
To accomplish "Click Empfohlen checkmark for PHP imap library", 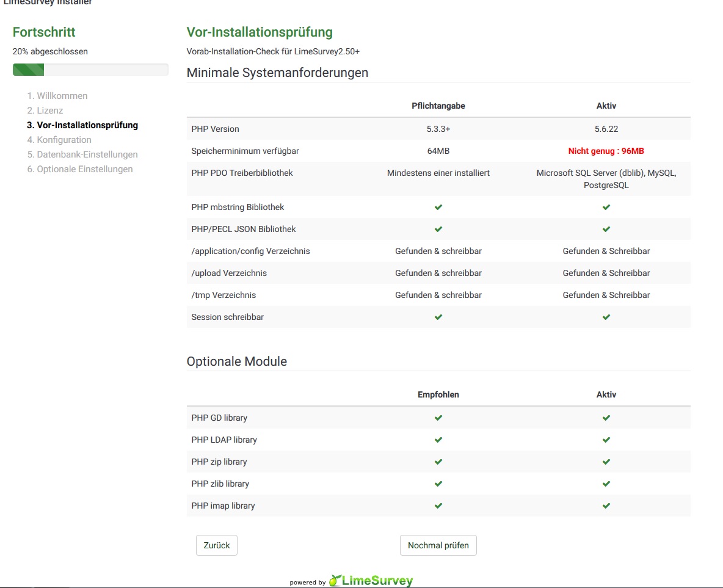I will click(x=438, y=506).
